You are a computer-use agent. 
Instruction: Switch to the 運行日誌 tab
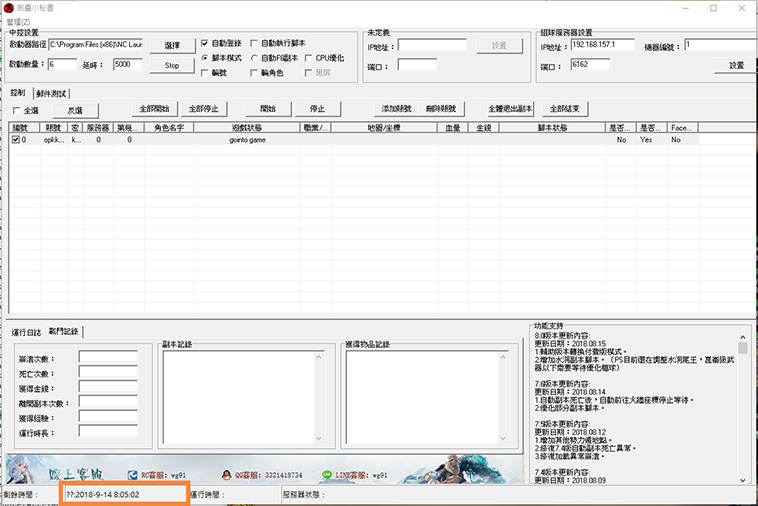click(26, 331)
